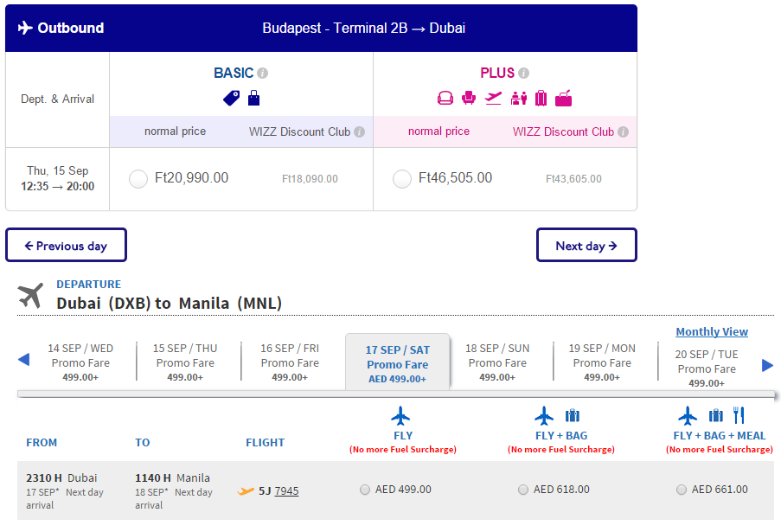Click the priority boarding plane icon under PLUS
This screenshot has height=532, width=781.
(493, 98)
